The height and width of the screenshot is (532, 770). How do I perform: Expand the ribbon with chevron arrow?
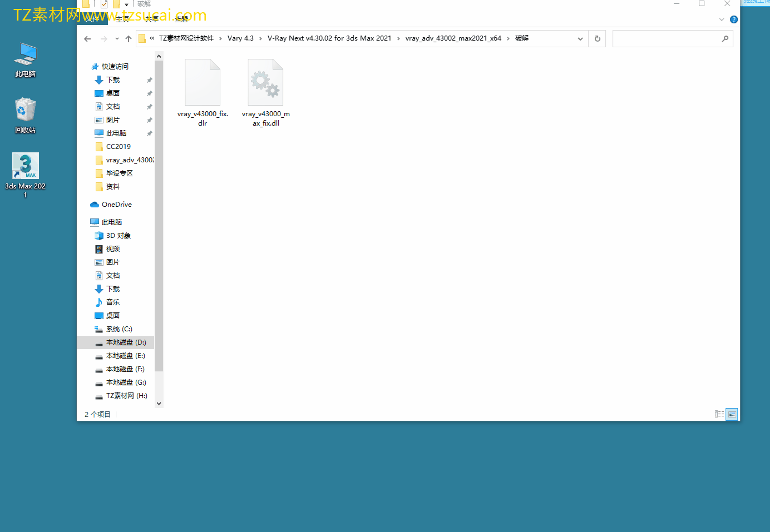(722, 19)
